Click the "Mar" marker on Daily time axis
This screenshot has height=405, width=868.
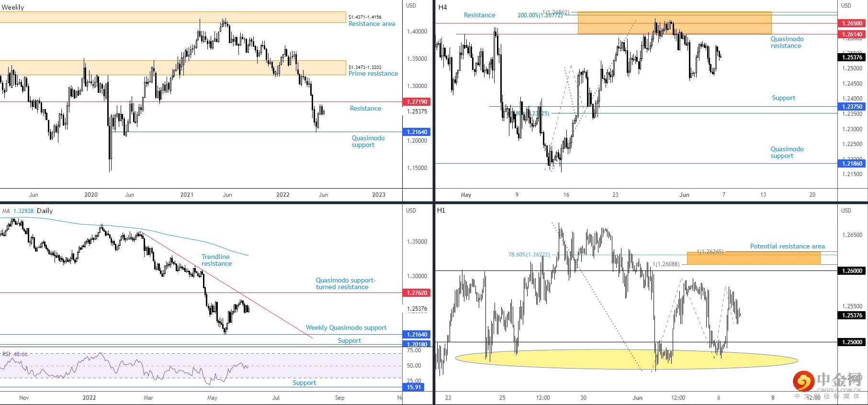tap(148, 398)
